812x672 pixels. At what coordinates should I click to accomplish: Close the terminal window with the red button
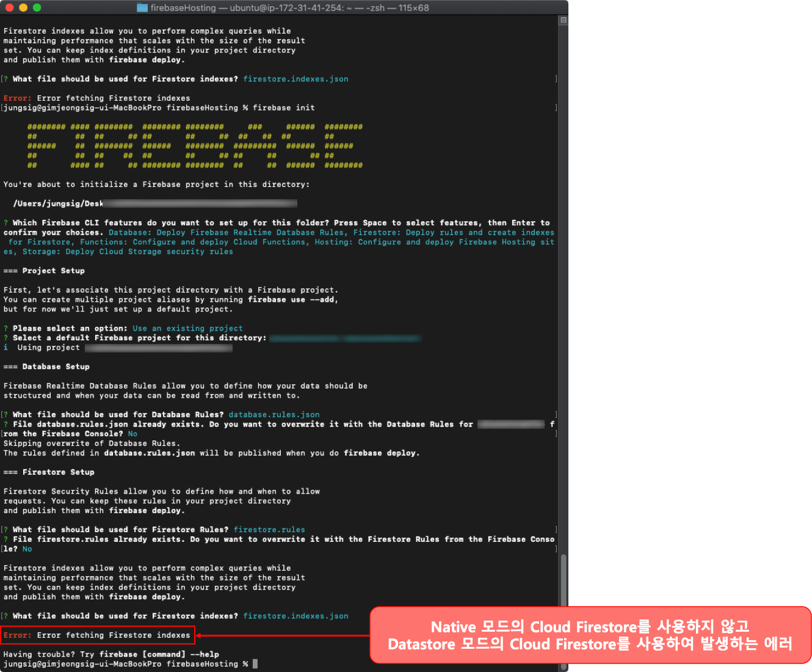[10, 8]
